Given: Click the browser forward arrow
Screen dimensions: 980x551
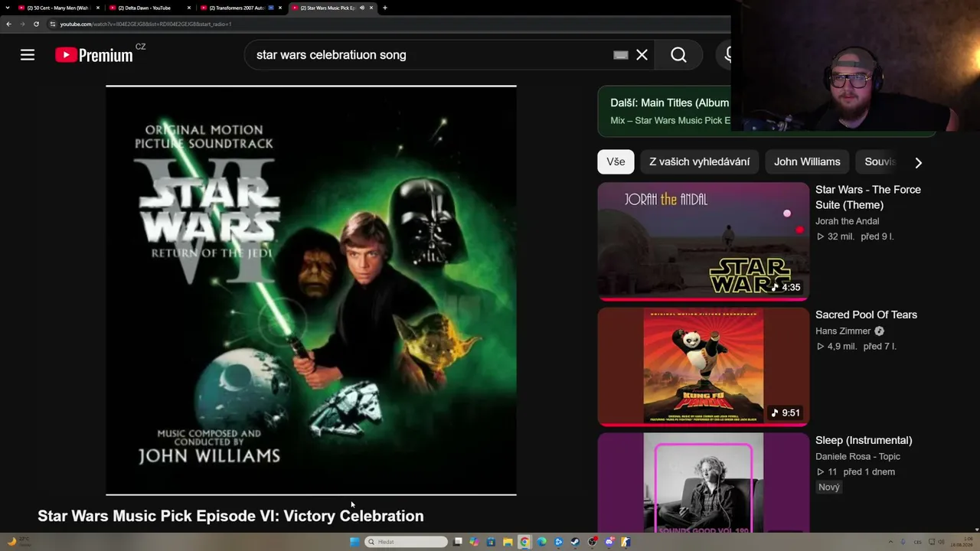Looking at the screenshot, I should 22,24.
